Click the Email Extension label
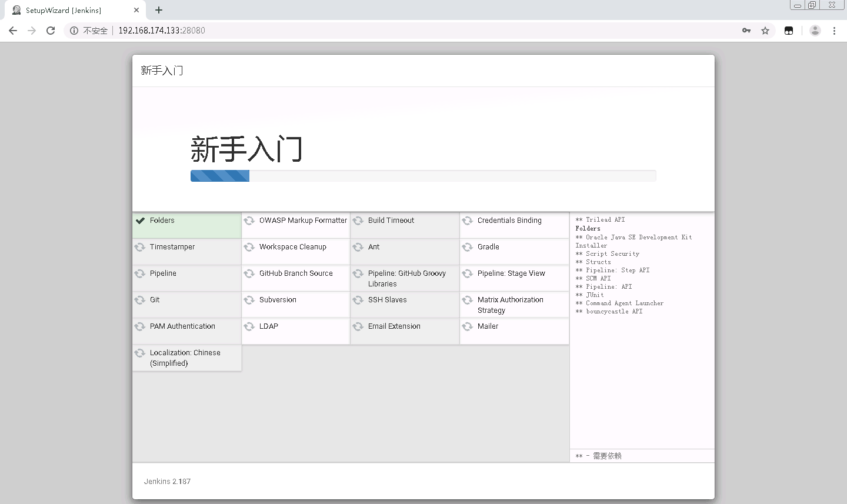The image size is (847, 504). 394,326
